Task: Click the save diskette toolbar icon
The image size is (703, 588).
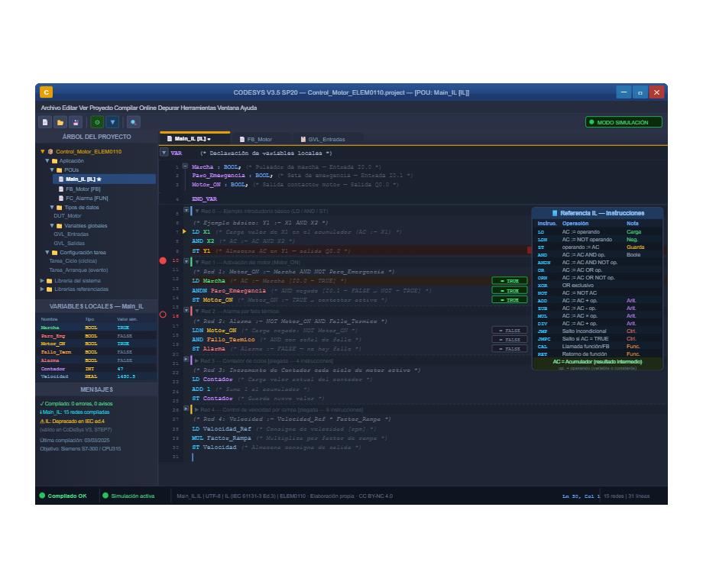Action: click(76, 122)
